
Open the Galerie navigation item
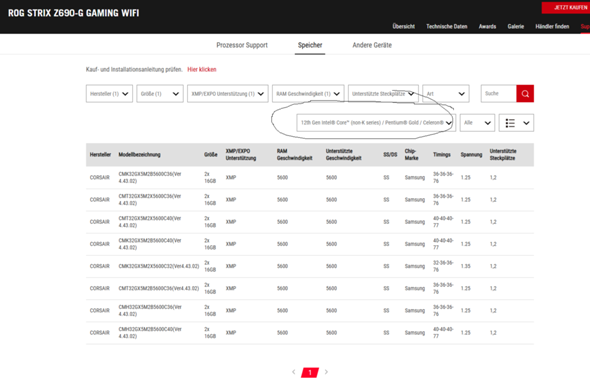pos(515,26)
